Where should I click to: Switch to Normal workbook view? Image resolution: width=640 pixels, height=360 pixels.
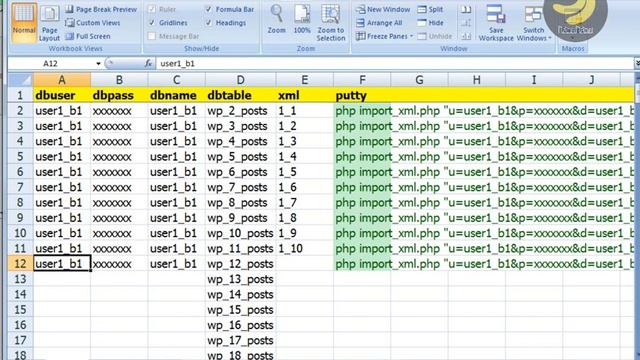(x=24, y=22)
